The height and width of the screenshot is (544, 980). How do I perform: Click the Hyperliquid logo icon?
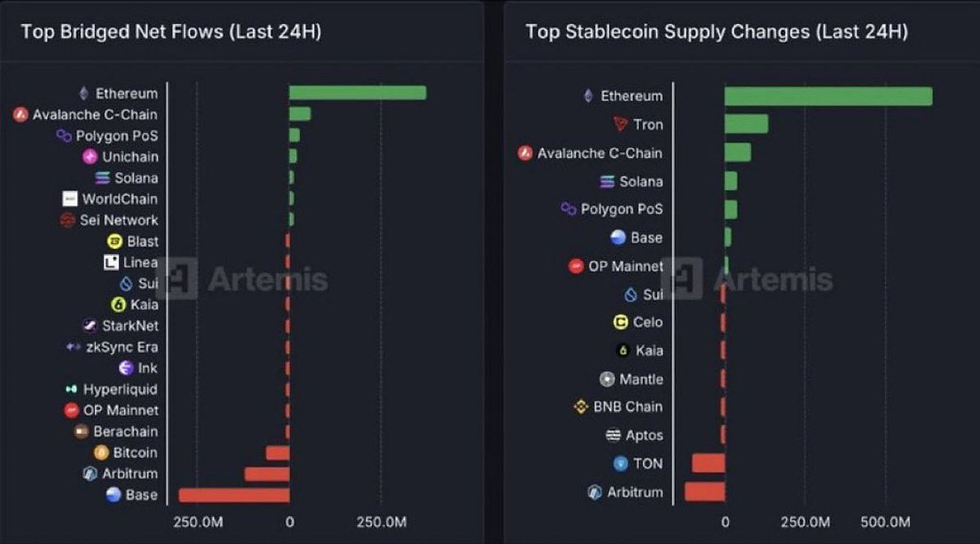click(x=71, y=389)
